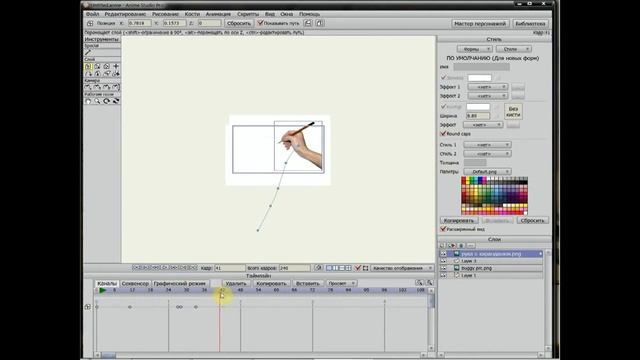Open the Формы dropdown in Стиль panel

pos(474,49)
